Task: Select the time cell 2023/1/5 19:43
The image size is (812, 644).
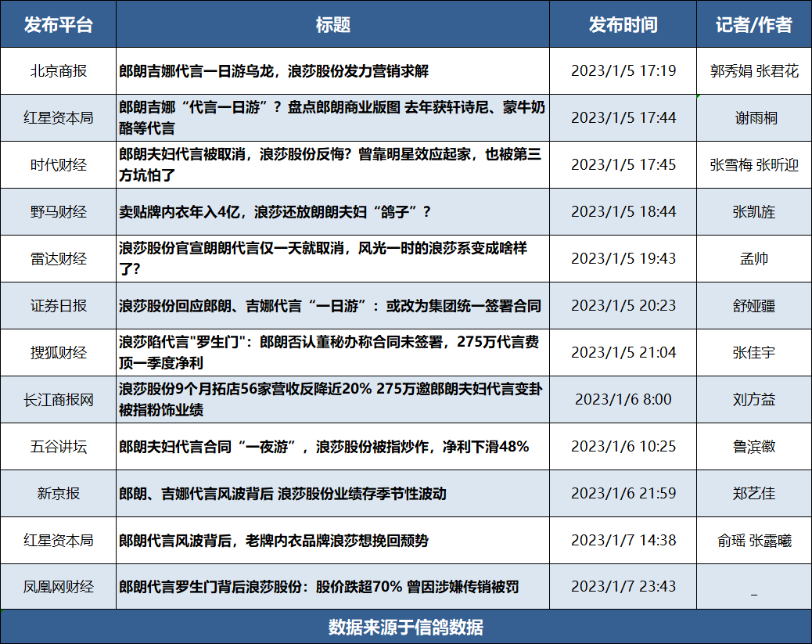Action: tap(623, 258)
